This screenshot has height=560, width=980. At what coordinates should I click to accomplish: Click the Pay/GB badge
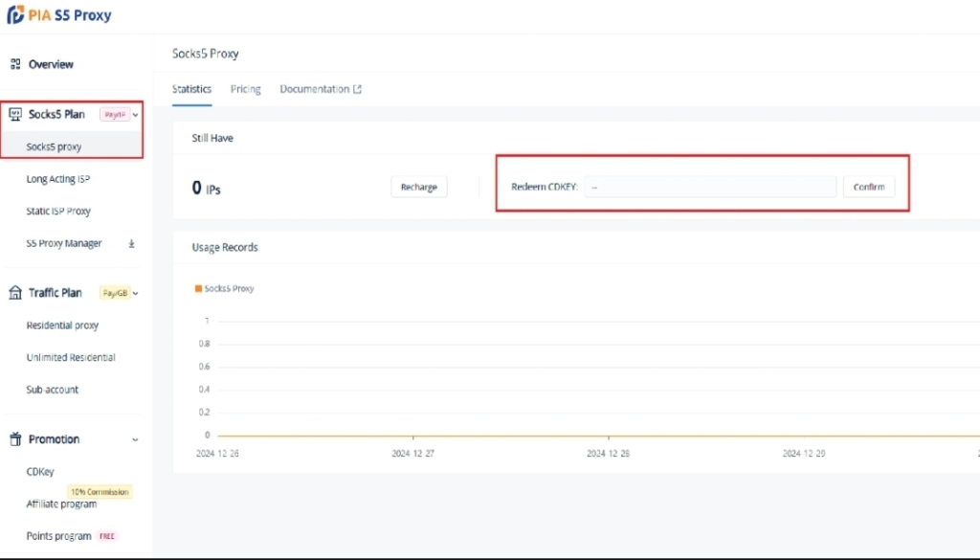[x=115, y=293]
